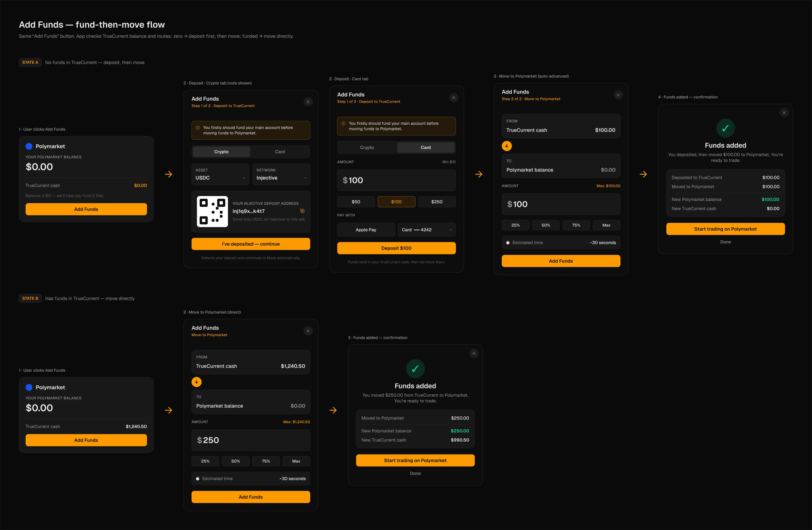Viewport: 812px width, 530px height.
Task: Focus the $250 amount input field
Action: pos(251,440)
